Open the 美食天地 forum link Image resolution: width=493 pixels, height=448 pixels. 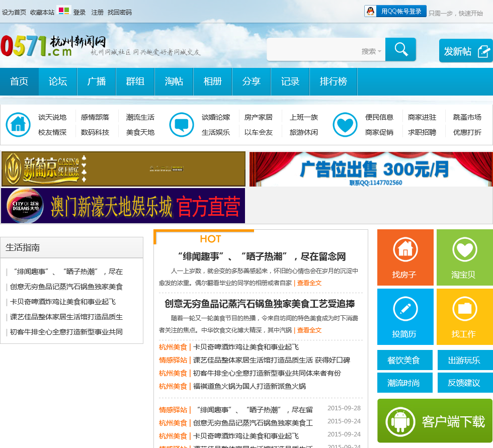point(140,132)
